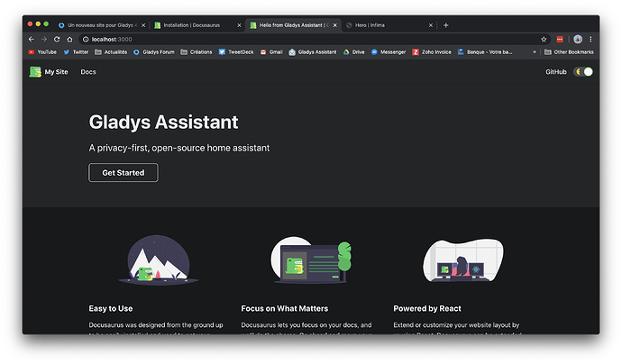This screenshot has width=622, height=364.
Task: Open the Actualités bookmark folder
Action: tap(111, 52)
